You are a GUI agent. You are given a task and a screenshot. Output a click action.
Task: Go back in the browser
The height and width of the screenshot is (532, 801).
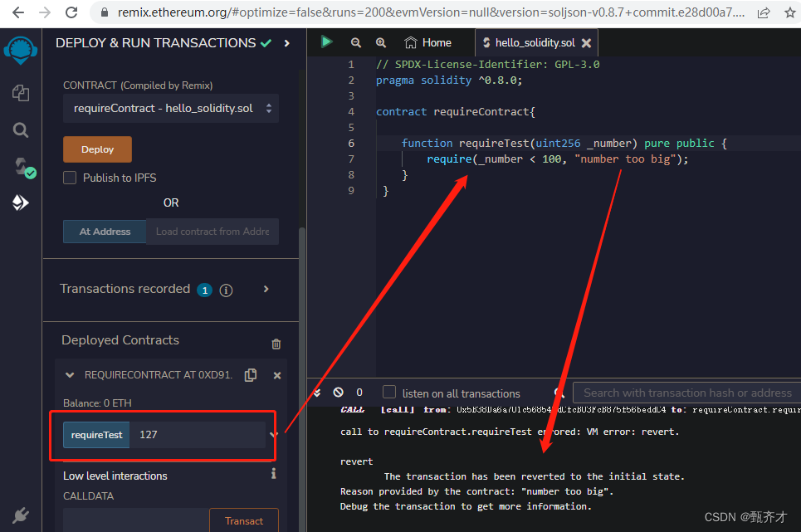[x=18, y=12]
